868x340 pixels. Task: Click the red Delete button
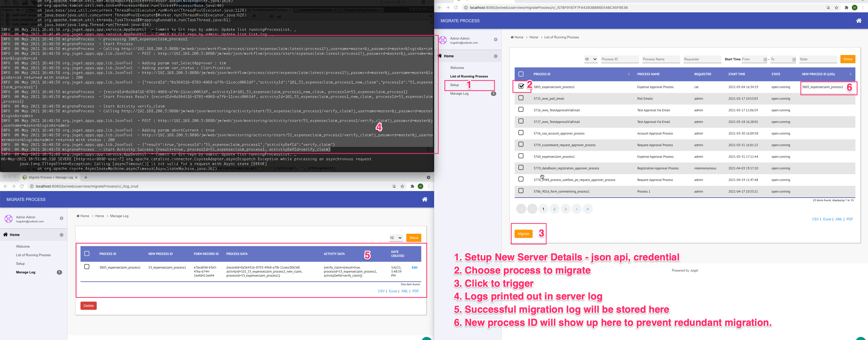click(x=88, y=306)
